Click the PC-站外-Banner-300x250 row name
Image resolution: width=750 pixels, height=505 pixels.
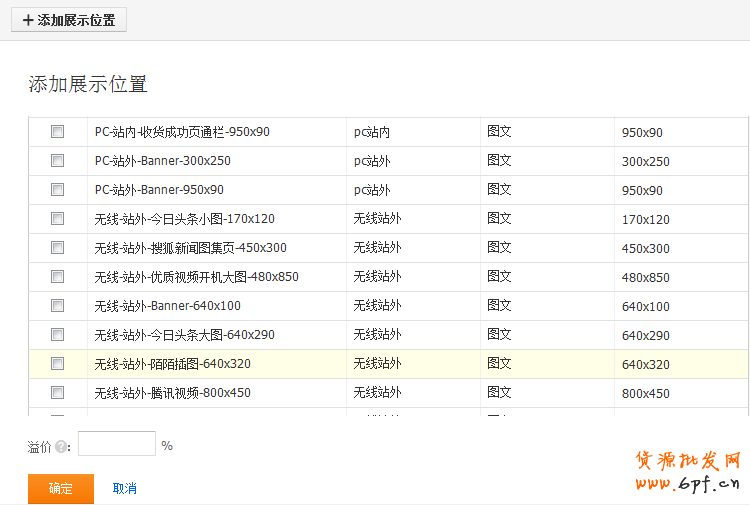(x=162, y=161)
